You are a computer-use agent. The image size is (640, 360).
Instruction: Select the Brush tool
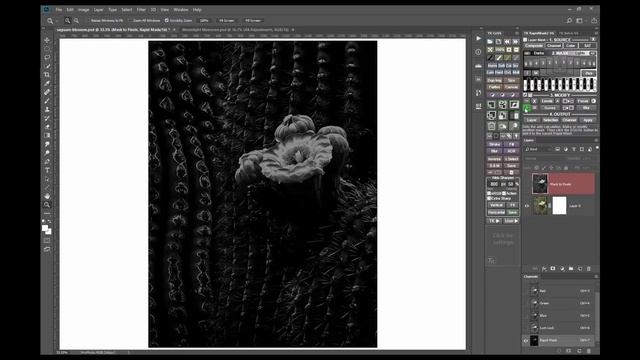[47, 101]
